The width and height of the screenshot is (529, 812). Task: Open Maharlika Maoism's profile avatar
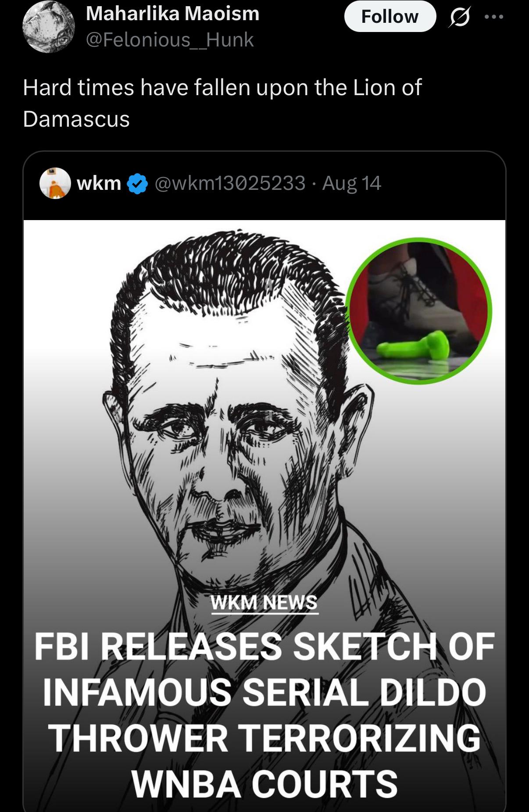[48, 27]
